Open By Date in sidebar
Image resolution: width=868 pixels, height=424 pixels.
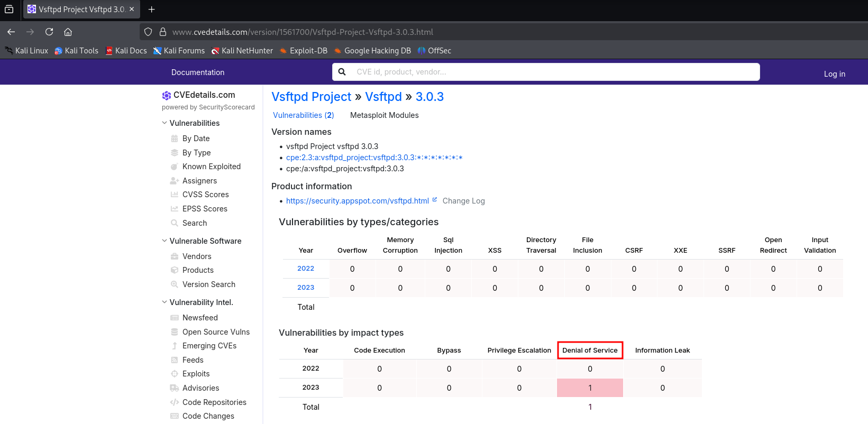196,139
